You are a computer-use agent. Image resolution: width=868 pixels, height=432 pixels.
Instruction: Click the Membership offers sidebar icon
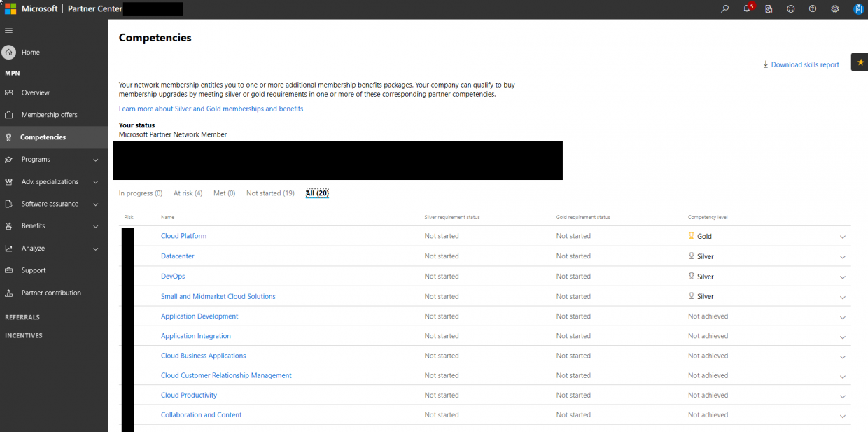(9, 115)
